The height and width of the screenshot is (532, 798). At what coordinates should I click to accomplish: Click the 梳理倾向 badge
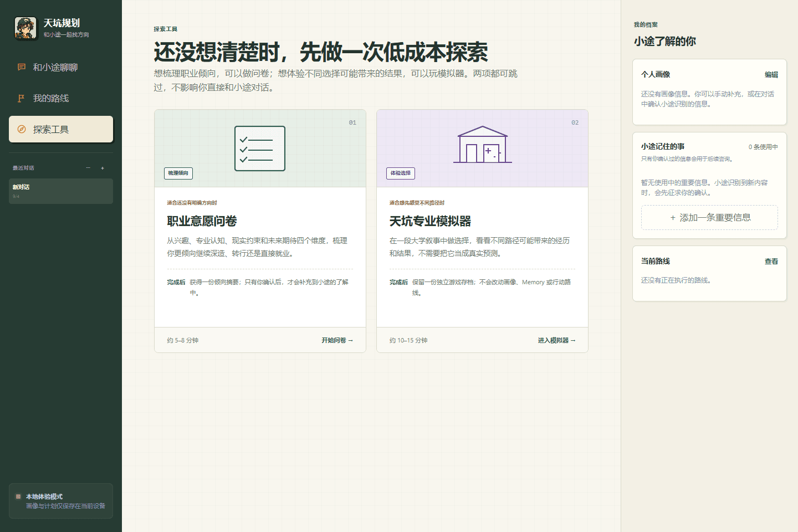178,173
